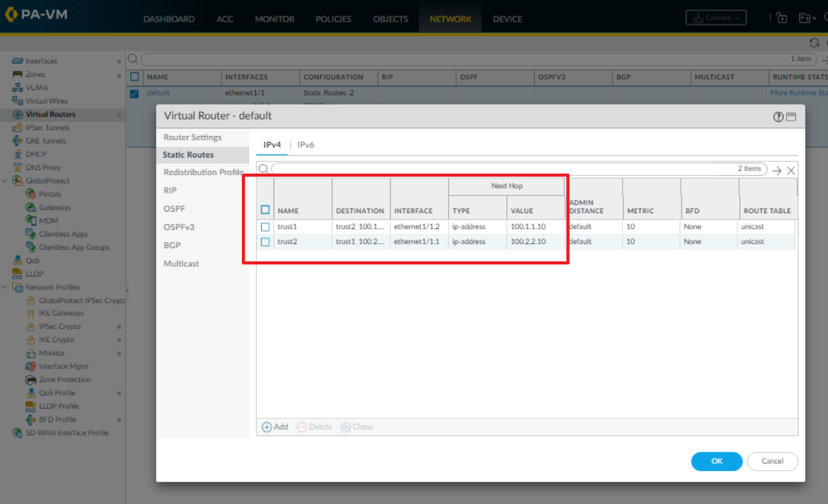Click the SD-WAN Interface Profile icon
This screenshot has width=828, height=504.
18,433
